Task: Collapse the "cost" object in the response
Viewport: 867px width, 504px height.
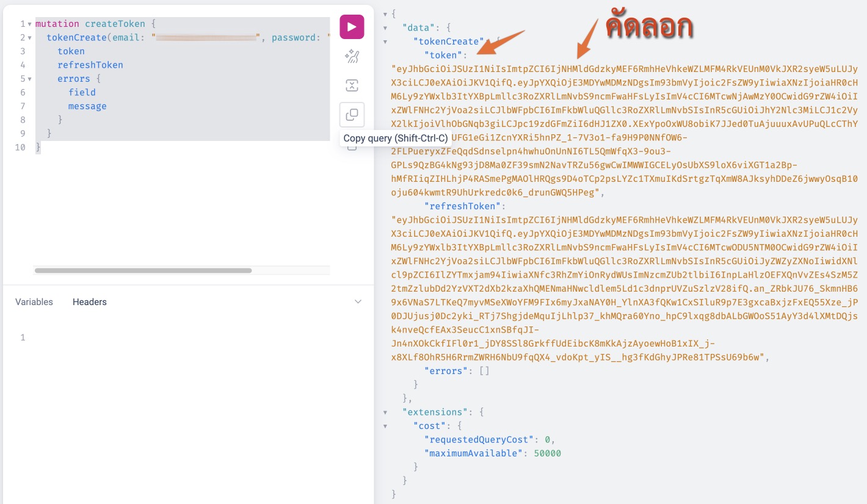Action: click(x=385, y=426)
